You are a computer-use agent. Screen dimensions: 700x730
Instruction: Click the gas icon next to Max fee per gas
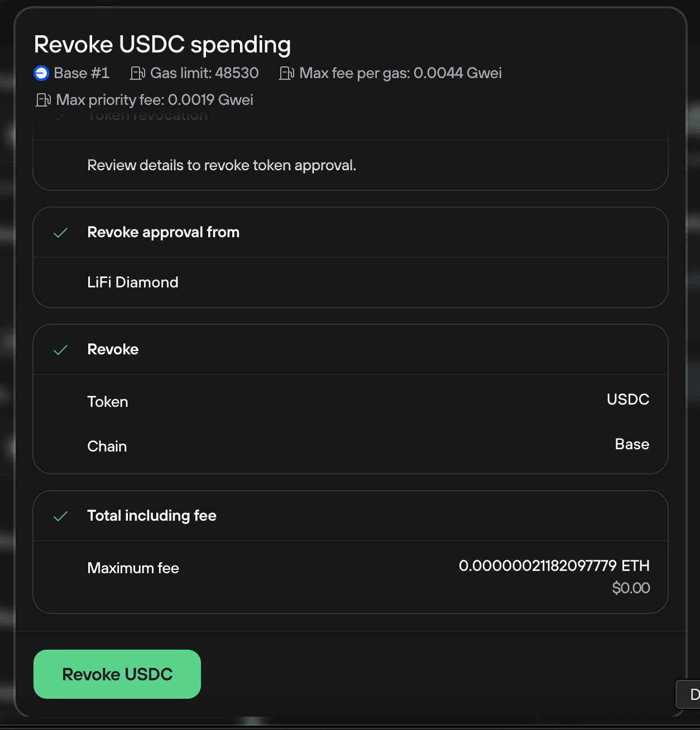tap(286, 73)
